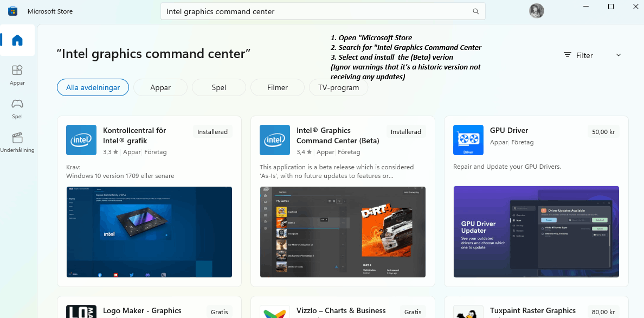Click the Microsoft Store logo icon
This screenshot has width=644, height=318.
point(12,11)
